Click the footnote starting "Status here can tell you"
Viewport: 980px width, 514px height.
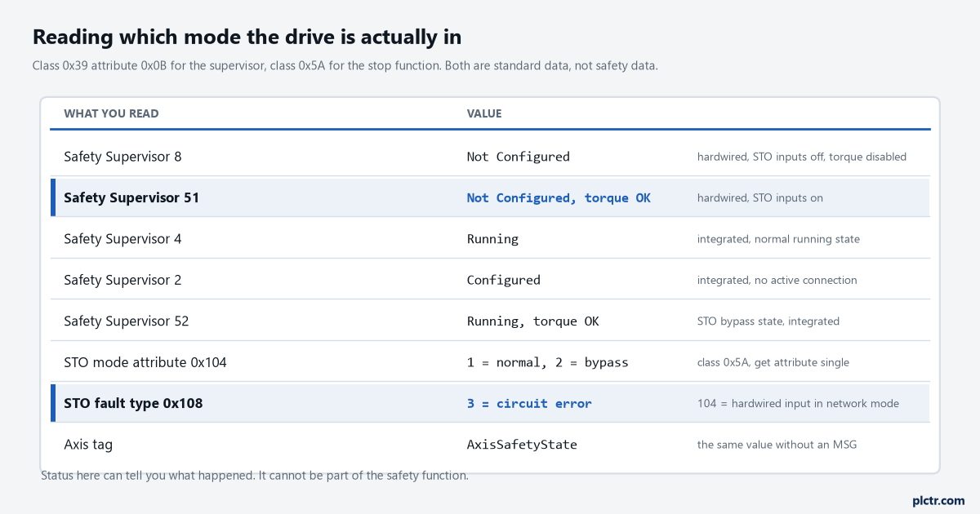coord(255,475)
